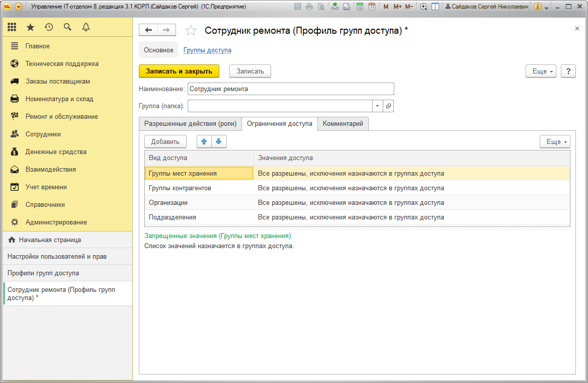Click Записать и закрыть button
588x383 pixels.
click(179, 71)
